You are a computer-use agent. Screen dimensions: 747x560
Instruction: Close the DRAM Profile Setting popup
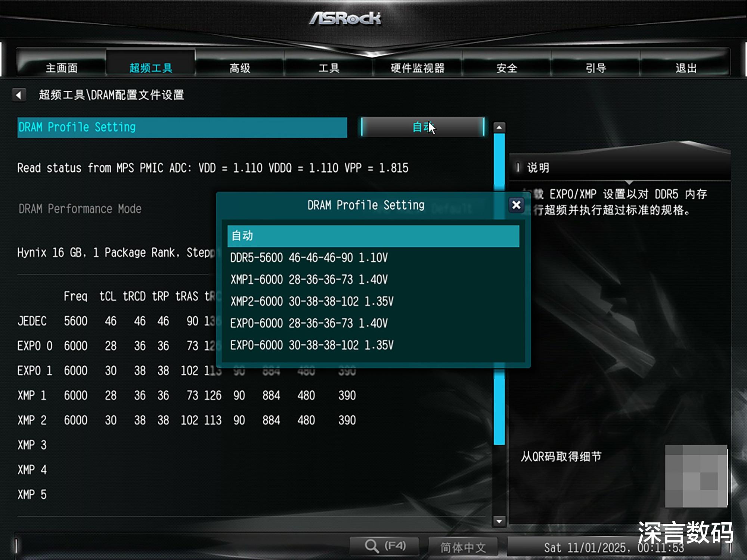pyautogui.click(x=516, y=205)
